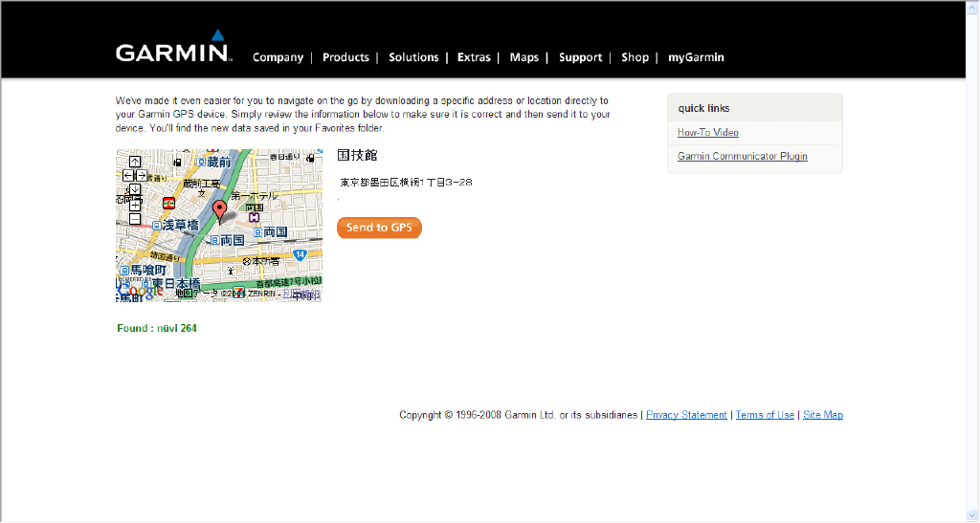Screen dimensions: 980x523
Task: Click the Google logo on the map
Action: pos(140,292)
